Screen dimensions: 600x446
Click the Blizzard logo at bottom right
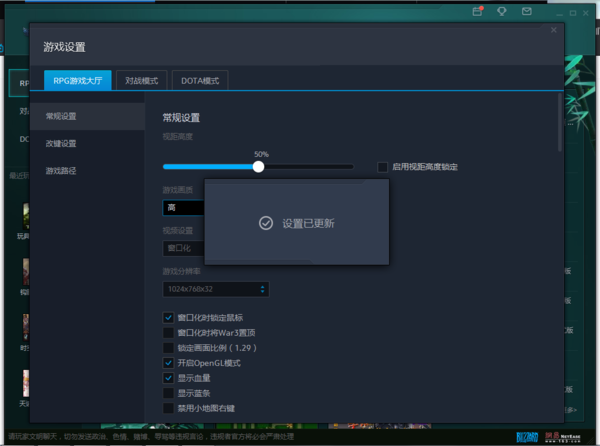[x=526, y=436]
